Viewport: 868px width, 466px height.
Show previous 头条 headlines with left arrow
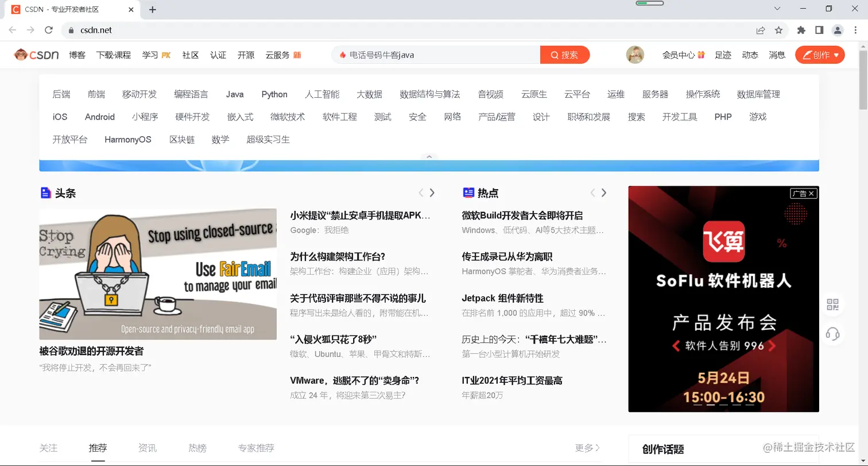coord(421,193)
